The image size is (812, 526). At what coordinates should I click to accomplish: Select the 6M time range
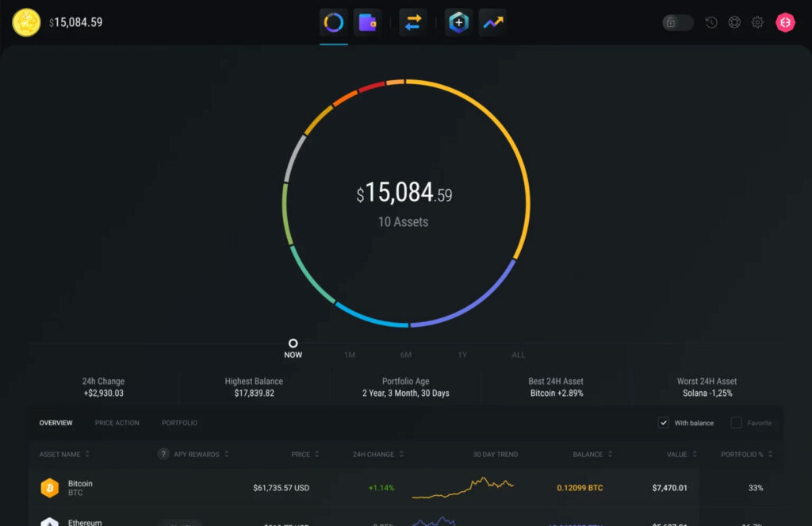pyautogui.click(x=405, y=355)
